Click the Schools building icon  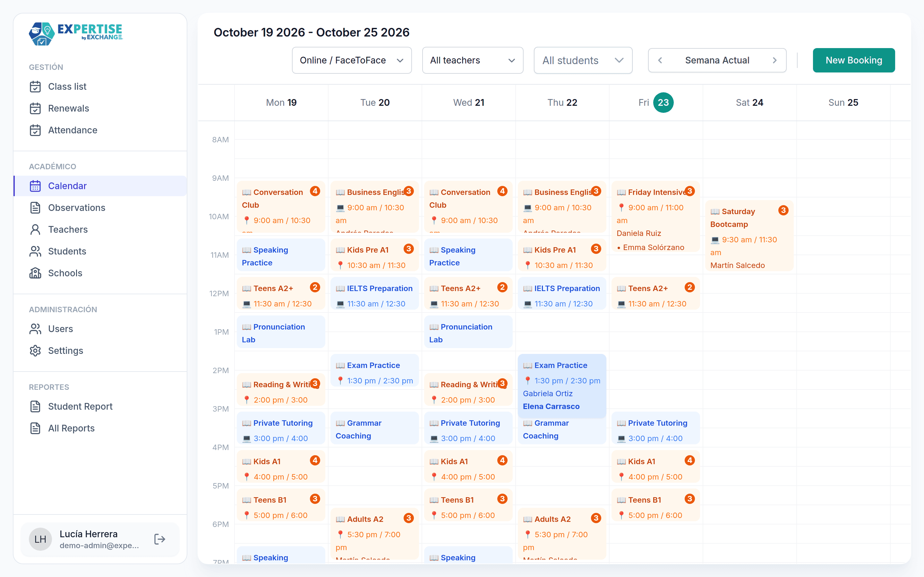click(x=35, y=273)
